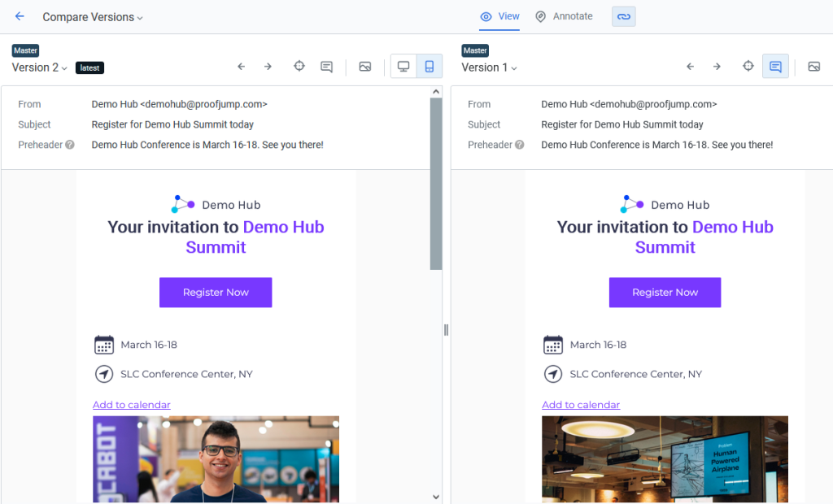Click the vertical scrollbar thumb in left pane
Image resolution: width=833 pixels, height=504 pixels.
436,184
